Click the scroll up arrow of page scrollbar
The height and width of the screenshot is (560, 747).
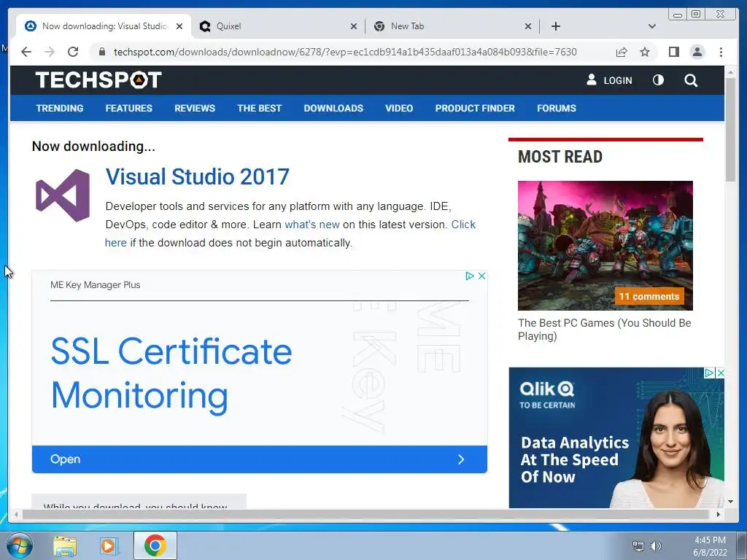(x=730, y=72)
